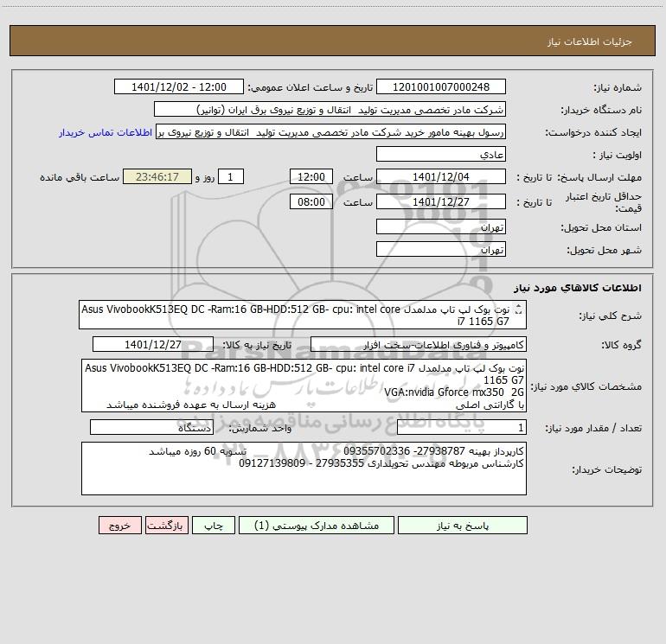666x644 pixels.
Task: Click the remaining days field '1'
Action: tap(231, 176)
